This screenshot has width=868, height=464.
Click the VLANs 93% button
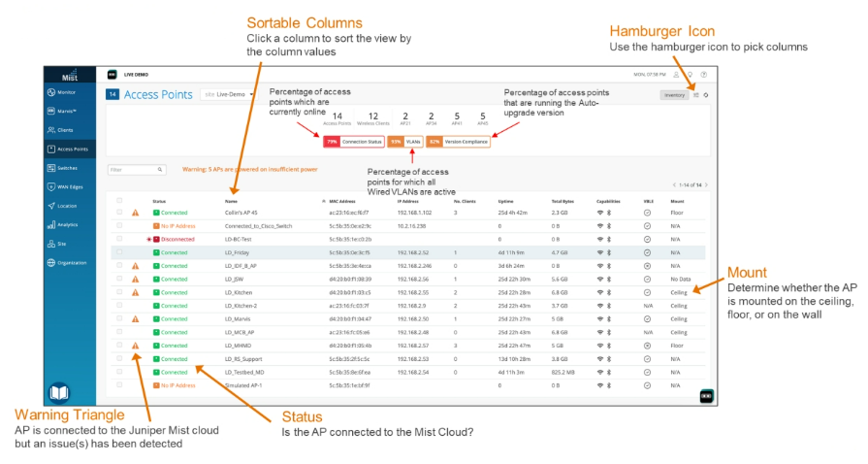(405, 142)
